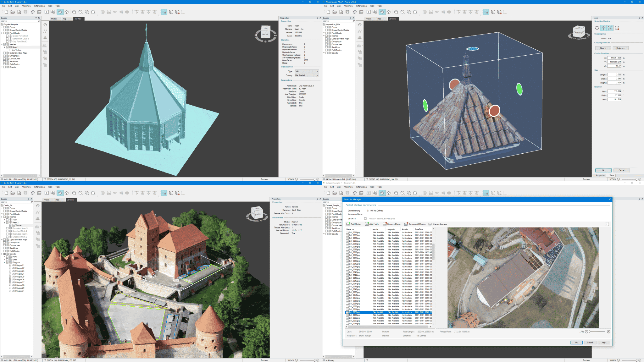Click Add Photos in Photo Set Manager
The width and height of the screenshot is (644, 362).
354,224
